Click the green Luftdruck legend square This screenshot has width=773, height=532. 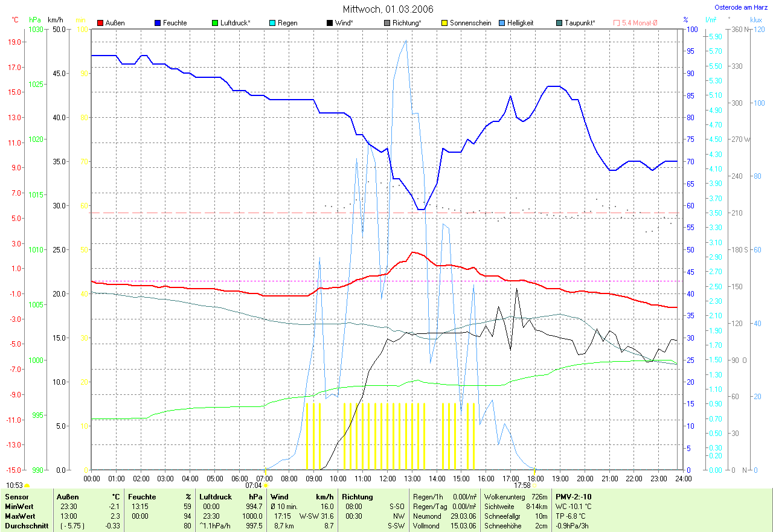pyautogui.click(x=215, y=23)
